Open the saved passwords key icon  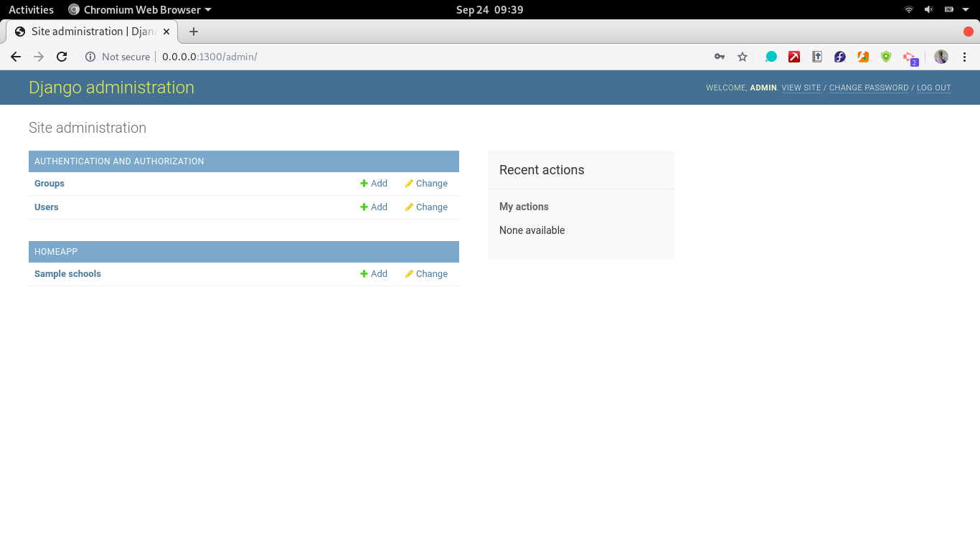(720, 57)
